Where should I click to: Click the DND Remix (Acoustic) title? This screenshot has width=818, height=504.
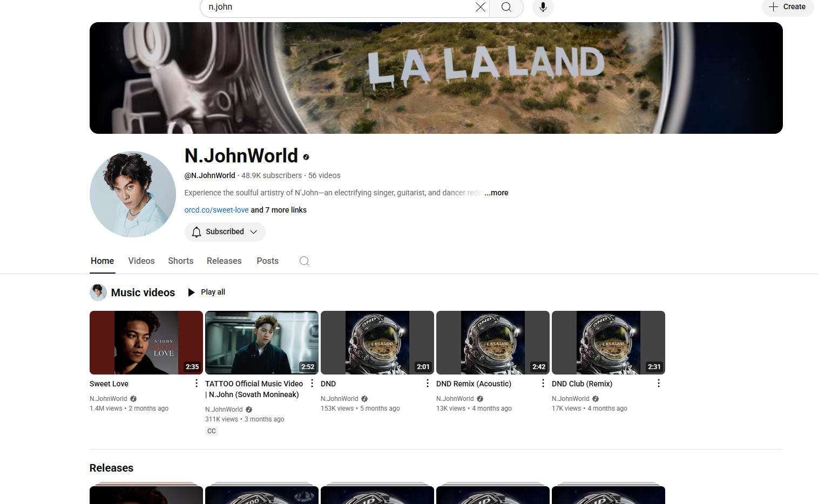[x=474, y=384]
